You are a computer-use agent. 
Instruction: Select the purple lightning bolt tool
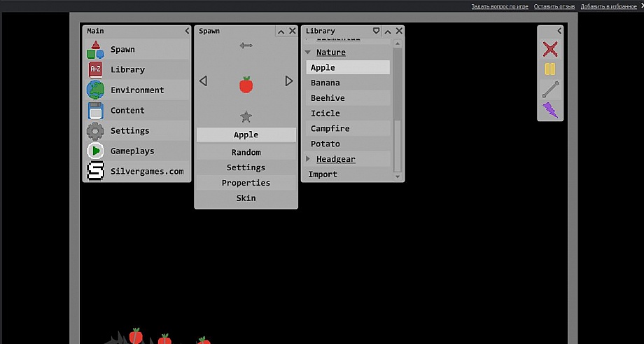click(x=550, y=110)
